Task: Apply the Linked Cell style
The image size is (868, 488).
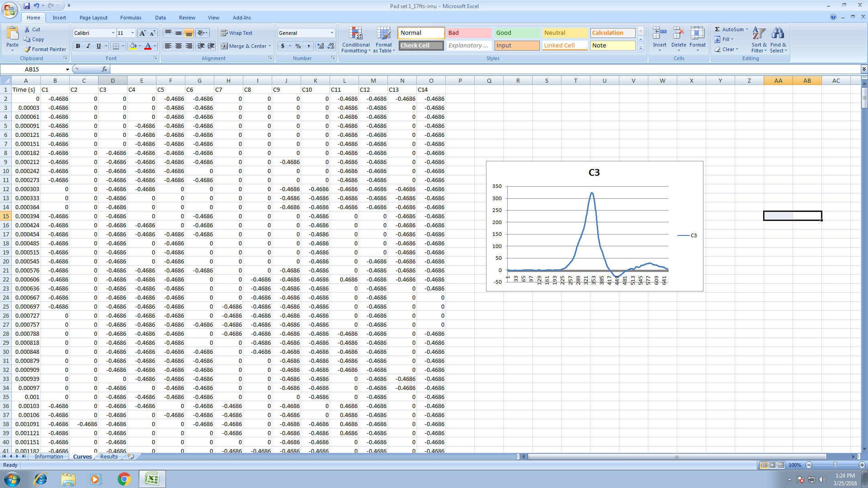Action: click(x=565, y=46)
